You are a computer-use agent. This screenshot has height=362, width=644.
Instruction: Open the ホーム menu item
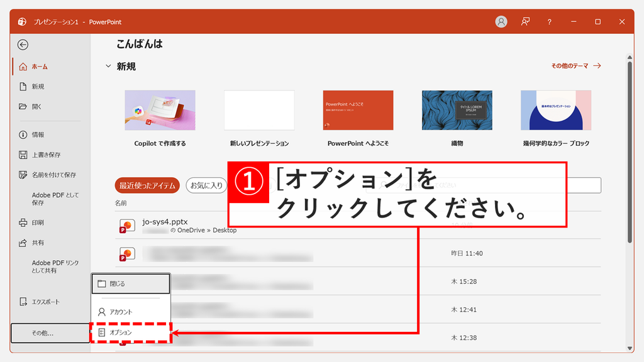(40, 67)
